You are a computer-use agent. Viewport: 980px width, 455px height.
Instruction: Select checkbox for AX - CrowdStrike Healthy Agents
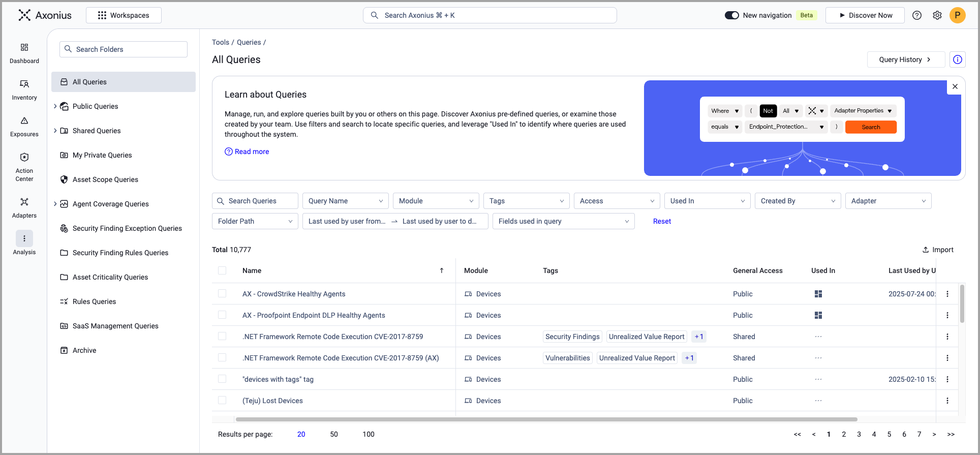tap(222, 294)
